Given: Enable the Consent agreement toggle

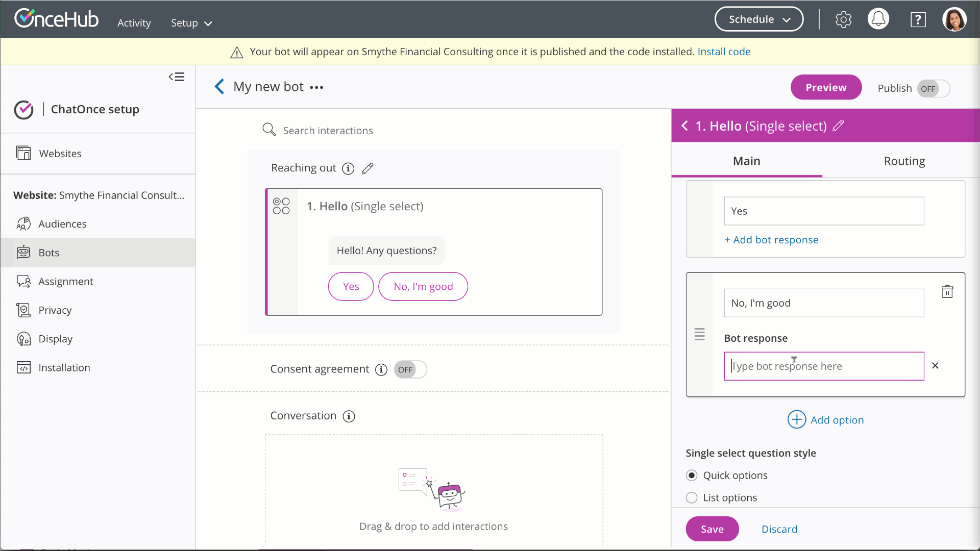Looking at the screenshot, I should point(410,369).
